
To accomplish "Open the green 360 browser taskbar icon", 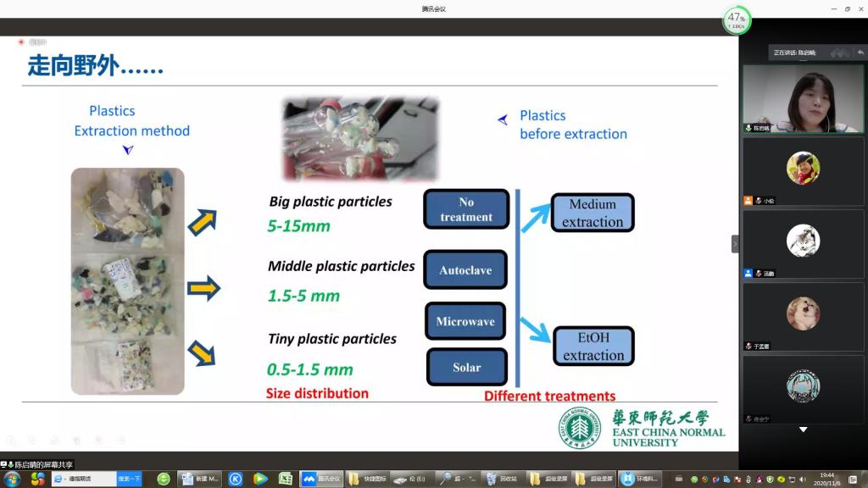I will pyautogui.click(x=164, y=479).
